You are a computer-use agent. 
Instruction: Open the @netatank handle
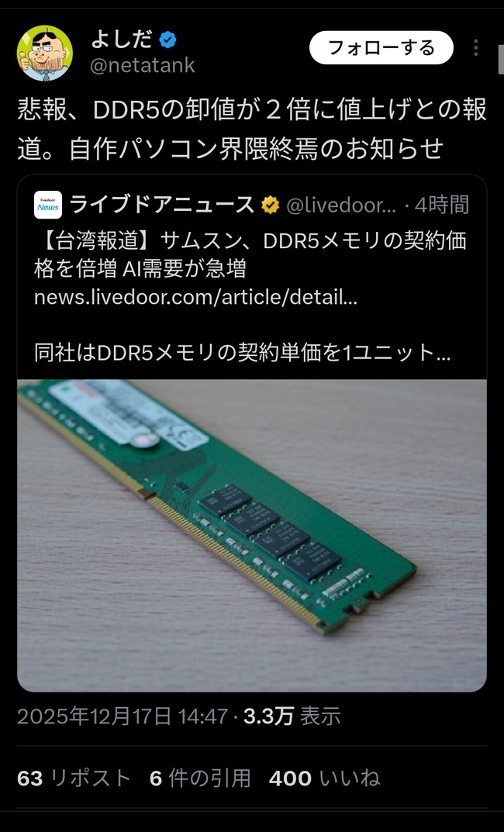pos(143,65)
